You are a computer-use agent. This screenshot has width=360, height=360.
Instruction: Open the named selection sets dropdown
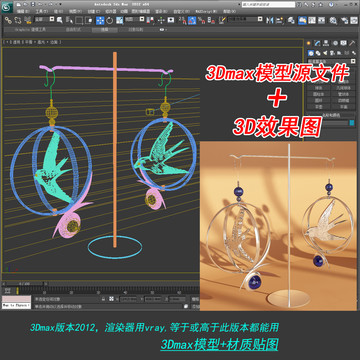point(245,19)
